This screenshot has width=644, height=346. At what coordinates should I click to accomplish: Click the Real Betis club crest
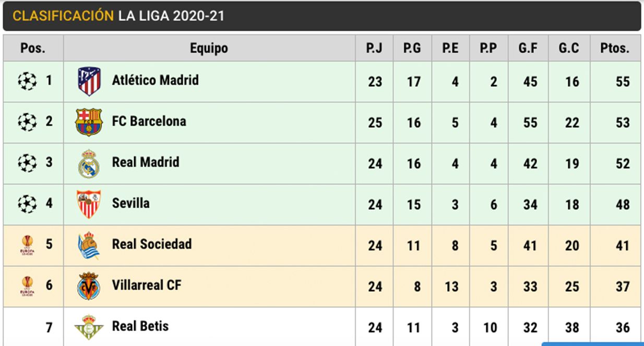(x=89, y=327)
